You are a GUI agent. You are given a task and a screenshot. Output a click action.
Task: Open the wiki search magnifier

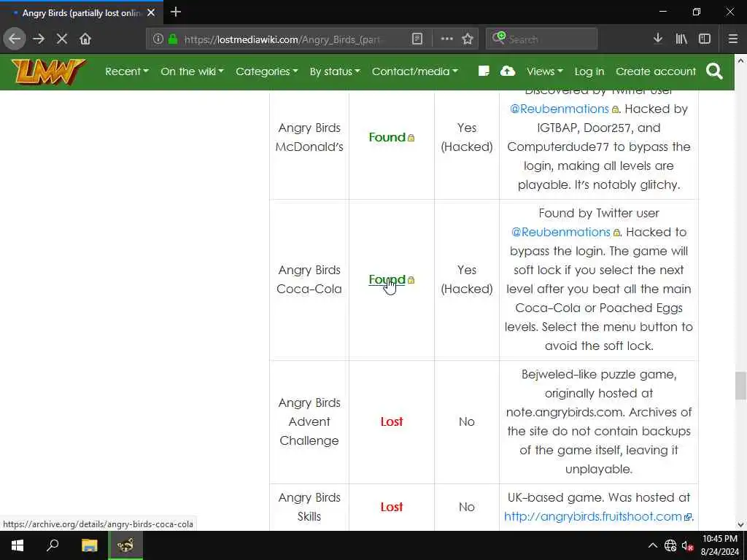tap(715, 71)
